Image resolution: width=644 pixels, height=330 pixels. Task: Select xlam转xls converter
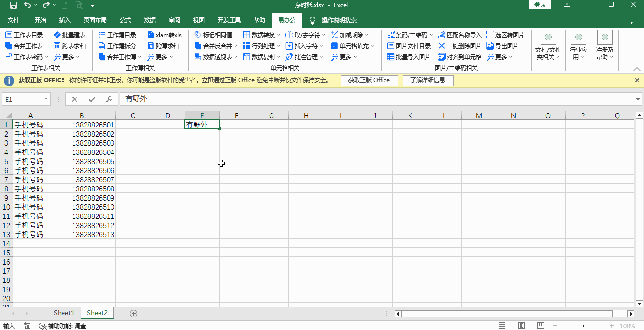pyautogui.click(x=164, y=35)
